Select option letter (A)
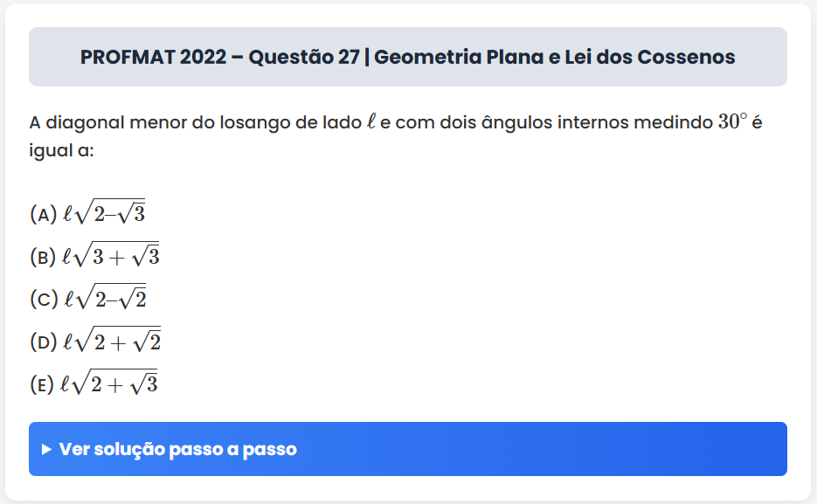 (x=43, y=214)
